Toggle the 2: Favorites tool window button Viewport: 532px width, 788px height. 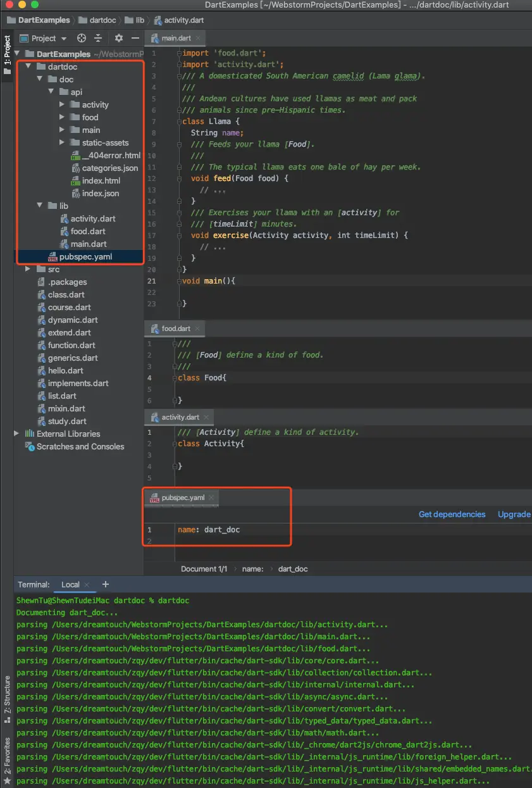point(7,762)
